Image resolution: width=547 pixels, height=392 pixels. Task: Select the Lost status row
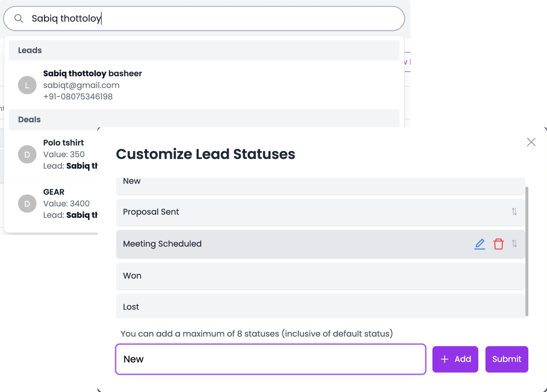(x=320, y=307)
